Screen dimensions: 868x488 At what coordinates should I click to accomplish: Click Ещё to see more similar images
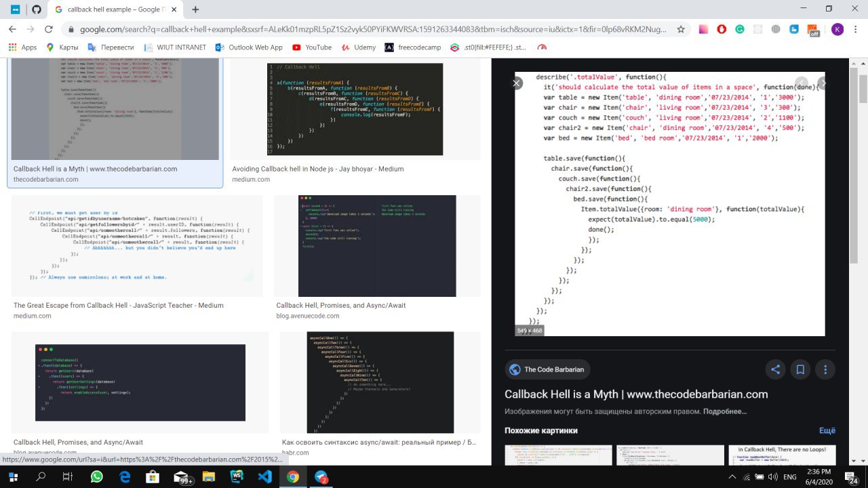coord(827,430)
